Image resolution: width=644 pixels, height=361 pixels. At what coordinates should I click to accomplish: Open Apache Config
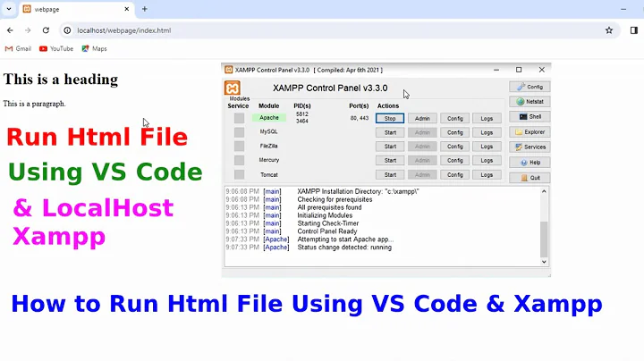(x=454, y=118)
